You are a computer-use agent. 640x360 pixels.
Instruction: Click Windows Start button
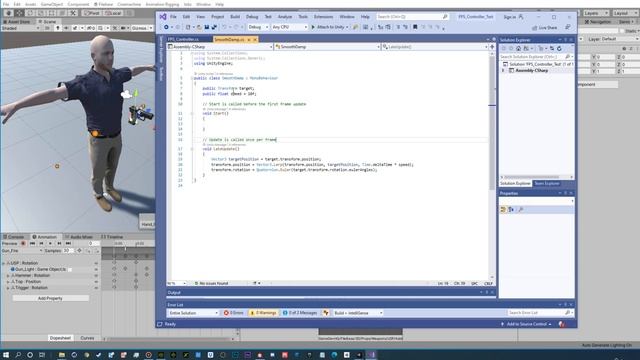point(6,355)
